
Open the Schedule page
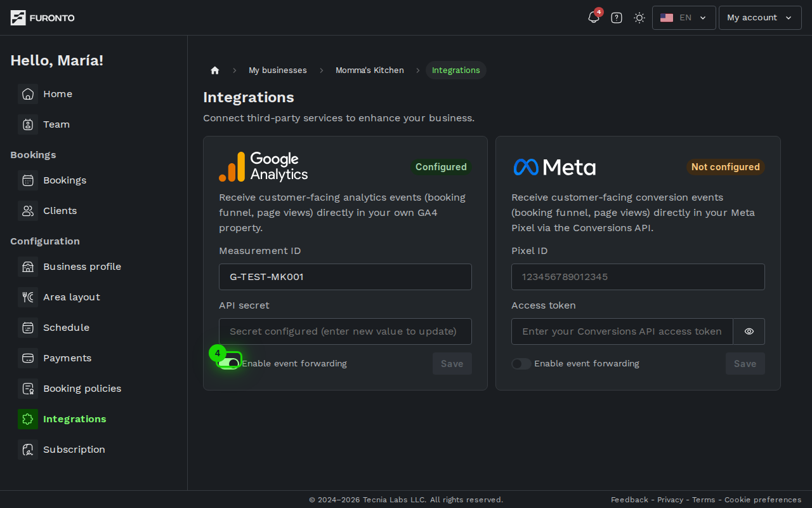[x=66, y=328]
